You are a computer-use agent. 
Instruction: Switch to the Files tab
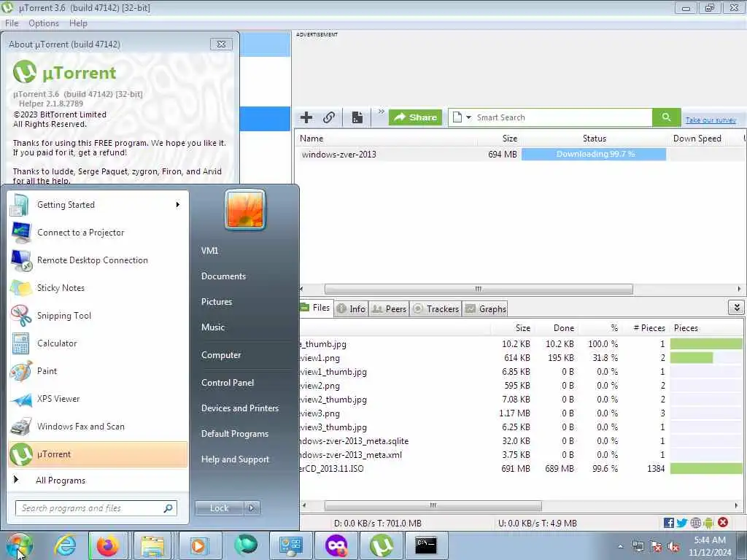[x=317, y=308]
